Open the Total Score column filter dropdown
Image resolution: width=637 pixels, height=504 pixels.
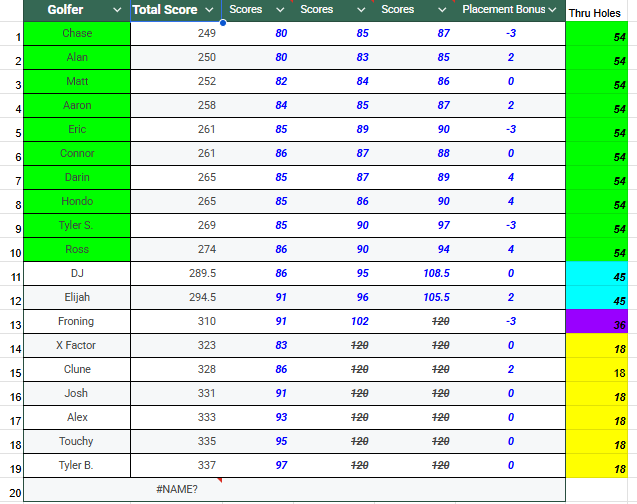pos(209,10)
